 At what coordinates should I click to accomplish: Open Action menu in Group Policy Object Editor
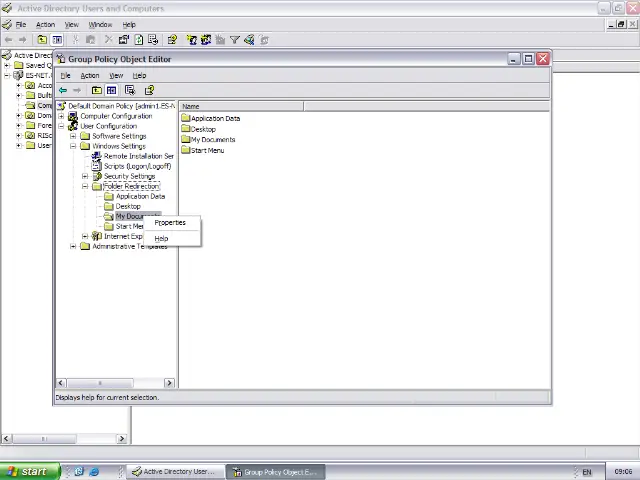pyautogui.click(x=90, y=76)
